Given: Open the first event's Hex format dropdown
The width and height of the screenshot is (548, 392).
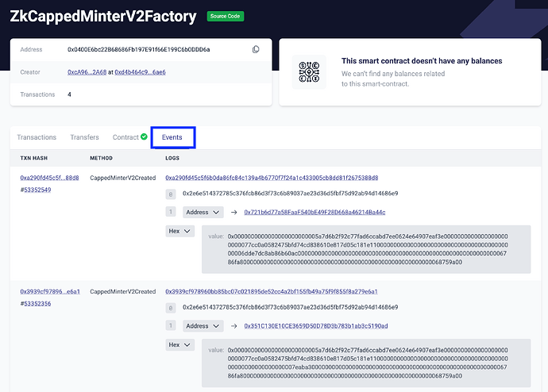Looking at the screenshot, I should click(x=179, y=231).
